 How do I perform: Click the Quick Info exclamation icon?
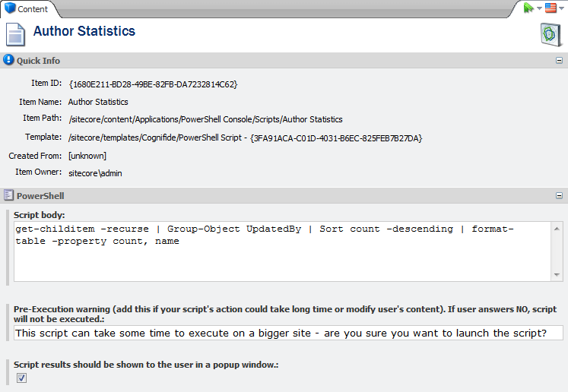pyautogui.click(x=8, y=60)
